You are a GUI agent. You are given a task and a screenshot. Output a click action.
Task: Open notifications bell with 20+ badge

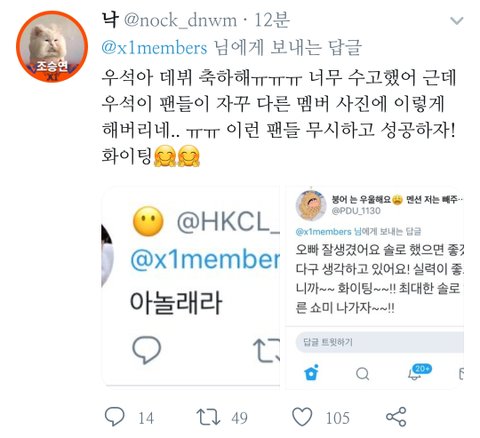point(419,372)
